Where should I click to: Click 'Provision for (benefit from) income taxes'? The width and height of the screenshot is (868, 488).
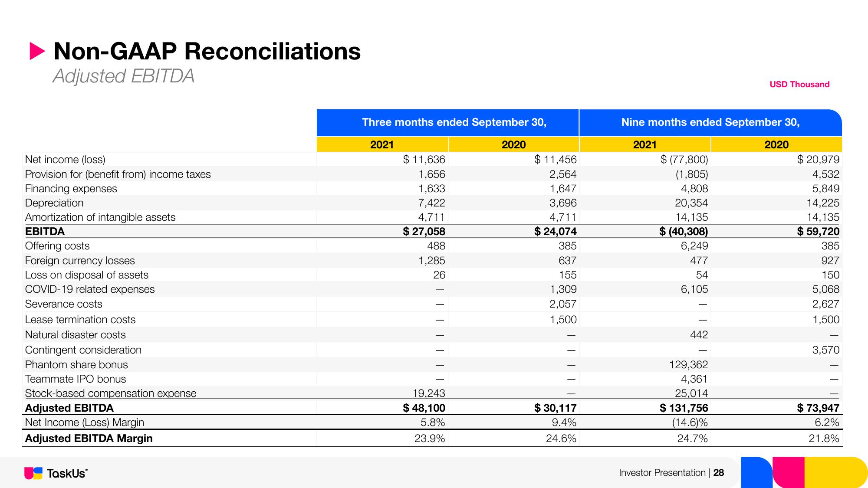(118, 174)
